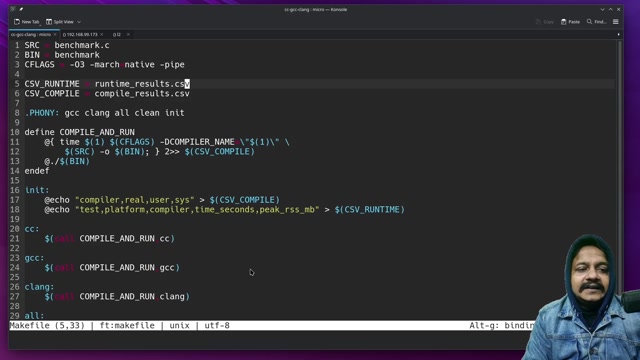The width and height of the screenshot is (640, 360).
Task: Close the cc-gcc-clang : micro tab
Action: (55, 35)
